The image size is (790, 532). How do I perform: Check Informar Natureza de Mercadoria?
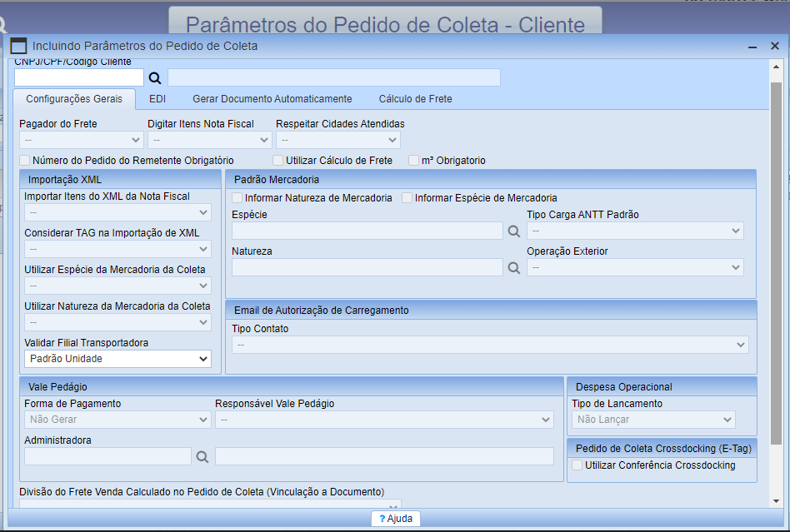[x=237, y=198]
